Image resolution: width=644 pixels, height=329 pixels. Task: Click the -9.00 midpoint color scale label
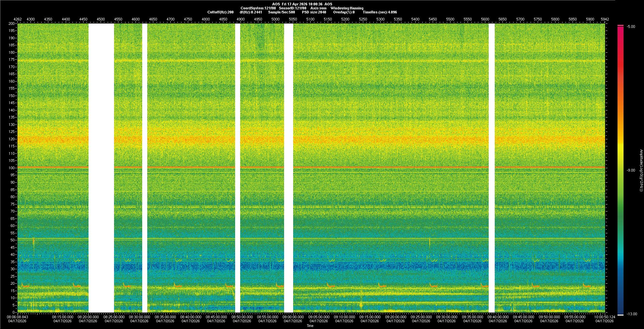tap(631, 170)
